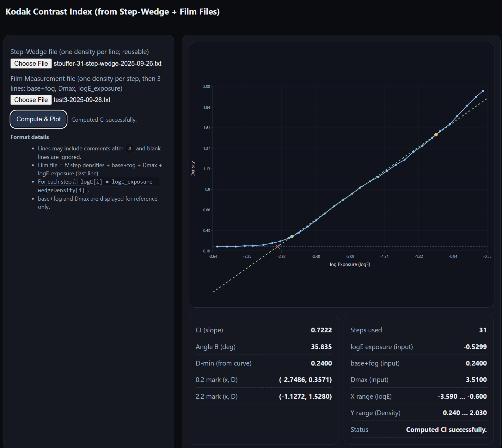Click the Kodak Contrast Index page title
This screenshot has width=502, height=448.
113,12
